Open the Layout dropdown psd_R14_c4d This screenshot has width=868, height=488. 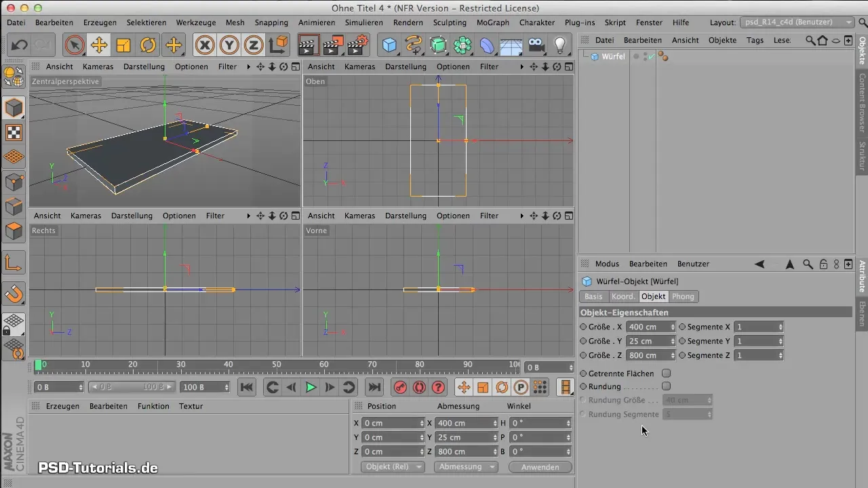pyautogui.click(x=797, y=22)
